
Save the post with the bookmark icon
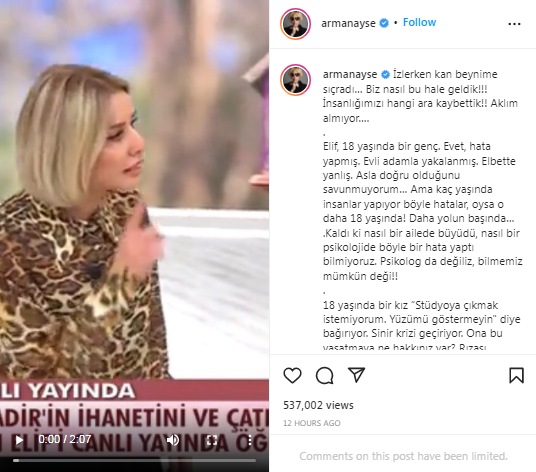(x=516, y=375)
